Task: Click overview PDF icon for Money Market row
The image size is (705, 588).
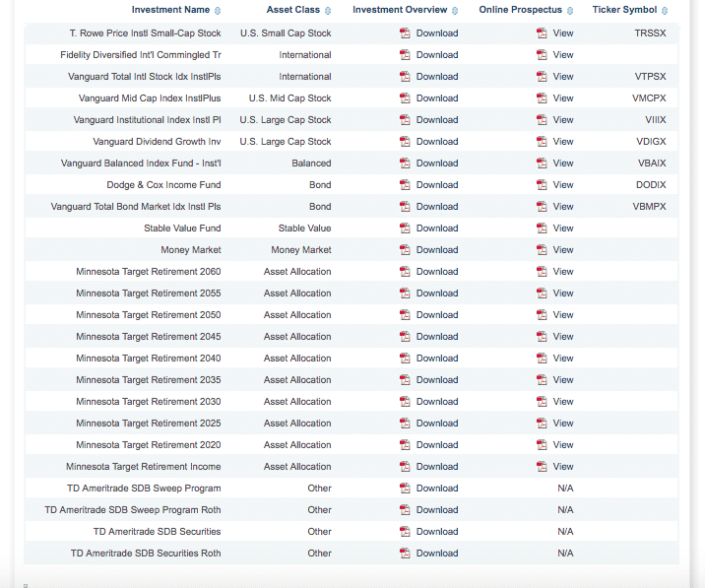Action: 405,250
